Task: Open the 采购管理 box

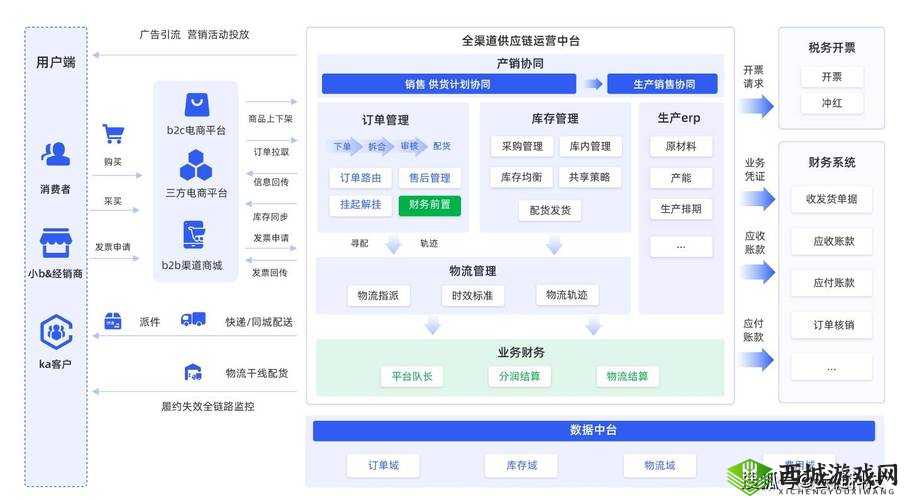Action: point(522,147)
